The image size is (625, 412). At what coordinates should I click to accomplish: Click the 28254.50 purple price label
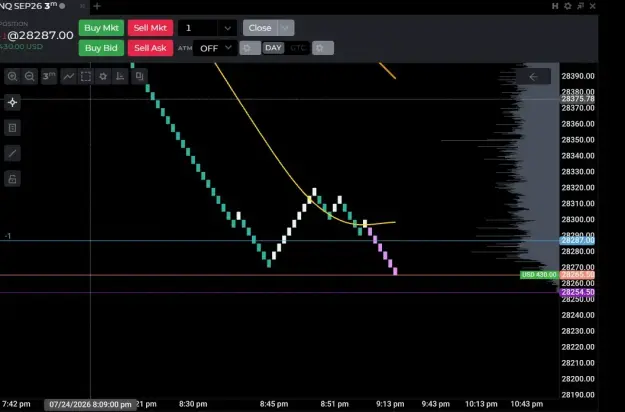[x=577, y=292]
